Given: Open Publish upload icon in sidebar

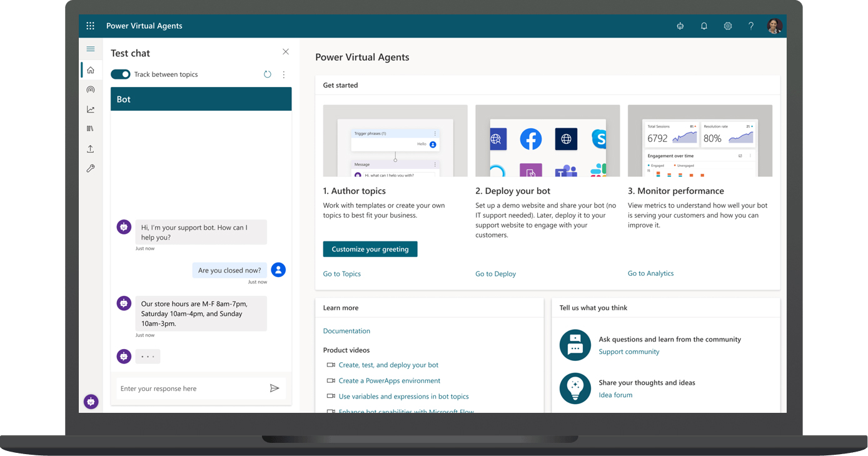Looking at the screenshot, I should [x=91, y=149].
